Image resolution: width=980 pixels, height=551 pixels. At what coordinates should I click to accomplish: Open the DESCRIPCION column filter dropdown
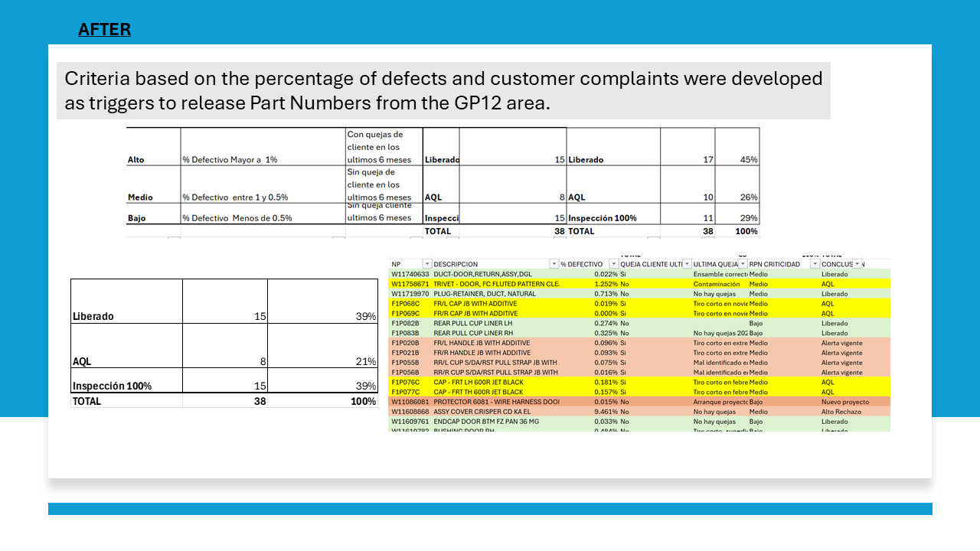click(x=554, y=264)
